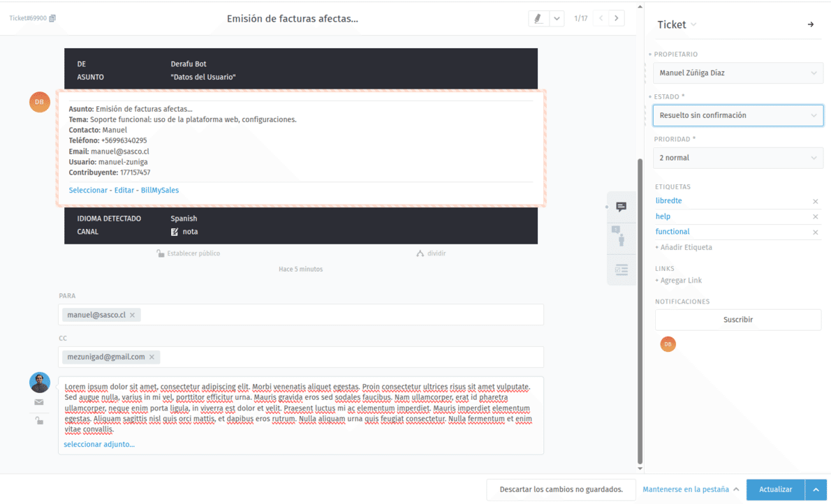Click Suscribir to enable notifications
This screenshot has height=504, width=831.
[x=737, y=320]
